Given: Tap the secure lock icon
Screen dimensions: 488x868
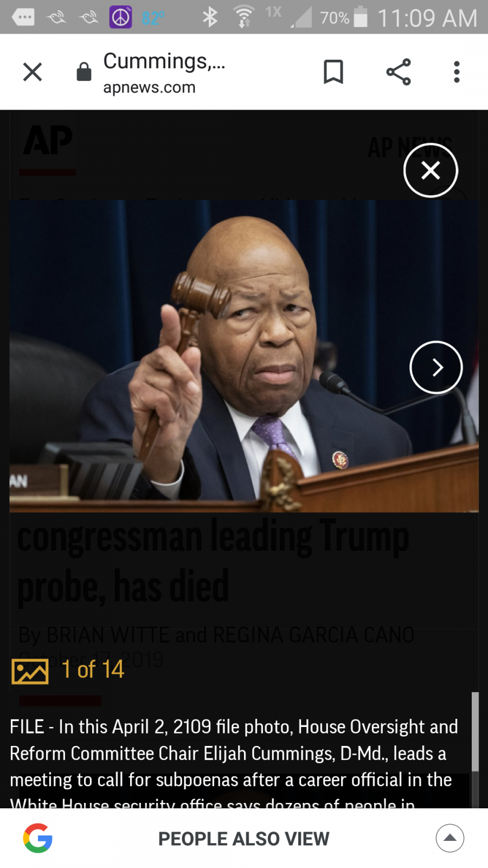Looking at the screenshot, I should [x=84, y=72].
